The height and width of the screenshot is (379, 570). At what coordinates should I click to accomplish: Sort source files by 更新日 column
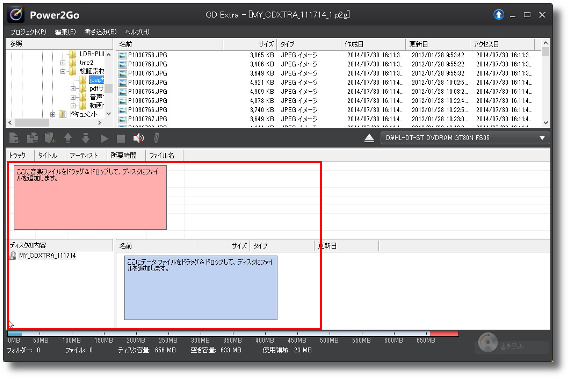point(438,44)
